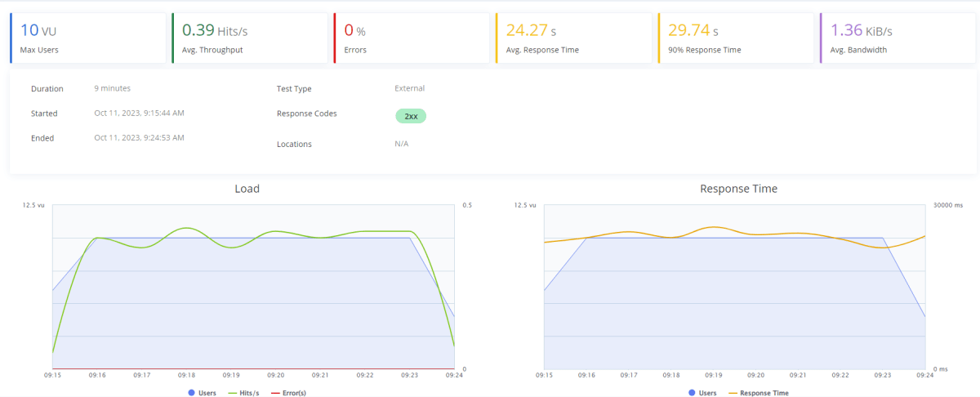
Task: Click the 2xx response code badge
Action: tap(411, 116)
